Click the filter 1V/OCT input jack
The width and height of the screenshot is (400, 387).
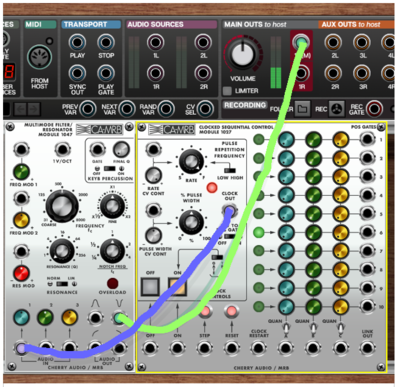pos(62,149)
